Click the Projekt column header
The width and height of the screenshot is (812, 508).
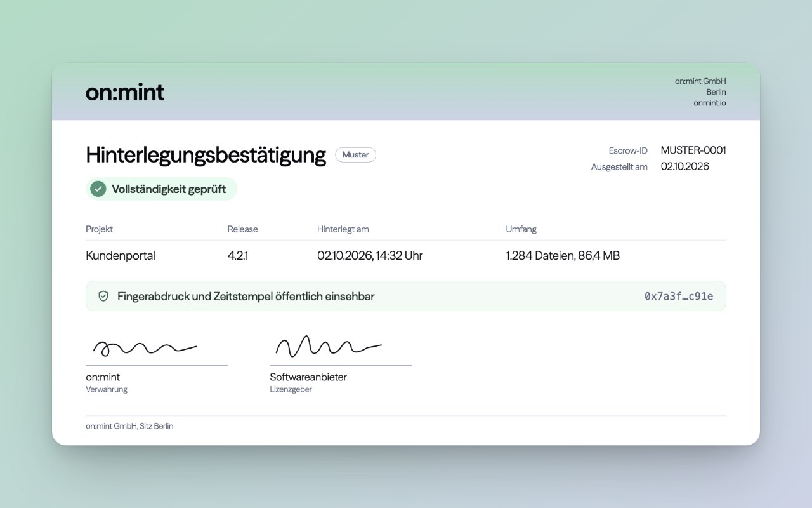[x=100, y=229]
